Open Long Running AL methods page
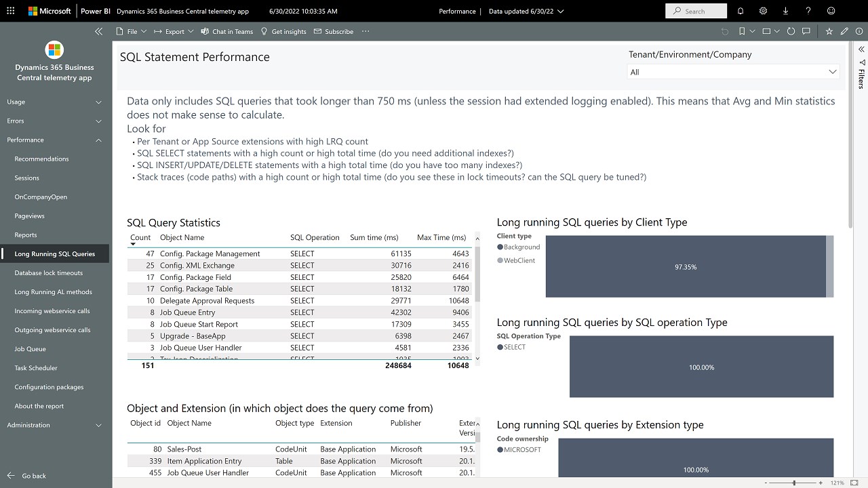The height and width of the screenshot is (488, 868). point(53,291)
